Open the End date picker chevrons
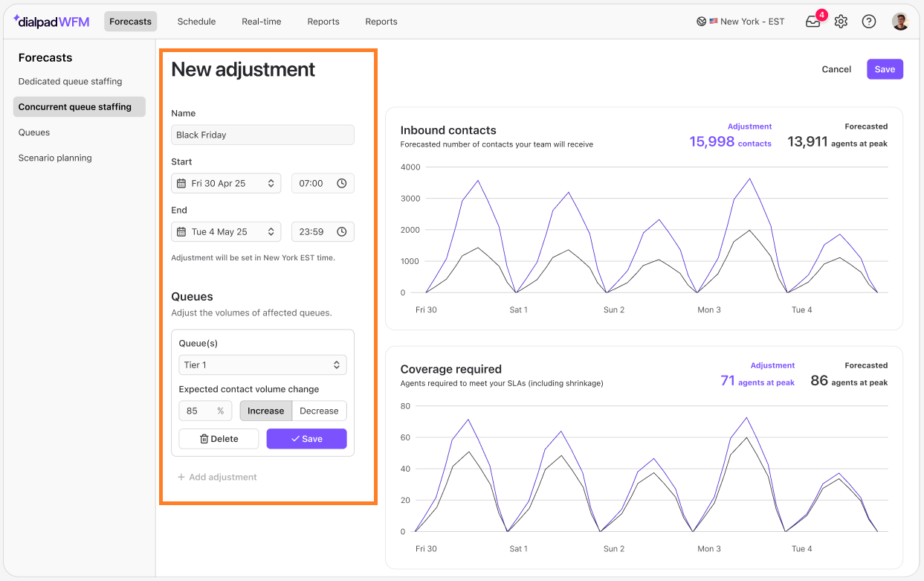This screenshot has width=924, height=581. [x=271, y=231]
